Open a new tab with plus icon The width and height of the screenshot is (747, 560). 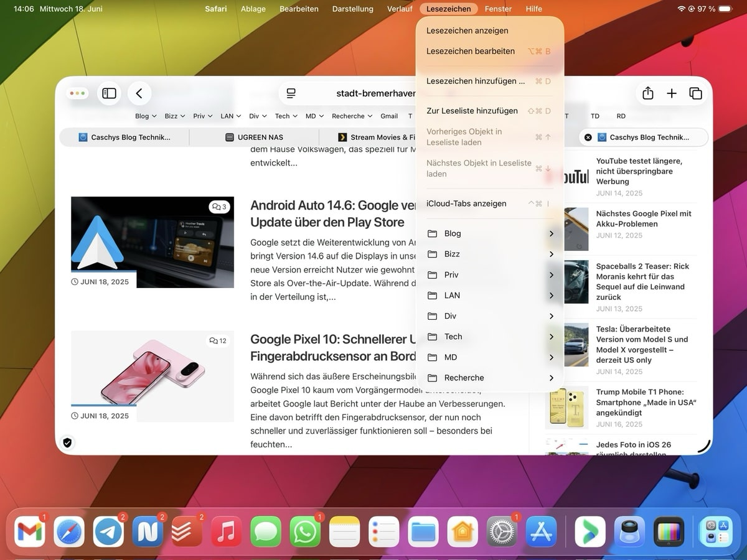click(x=671, y=93)
